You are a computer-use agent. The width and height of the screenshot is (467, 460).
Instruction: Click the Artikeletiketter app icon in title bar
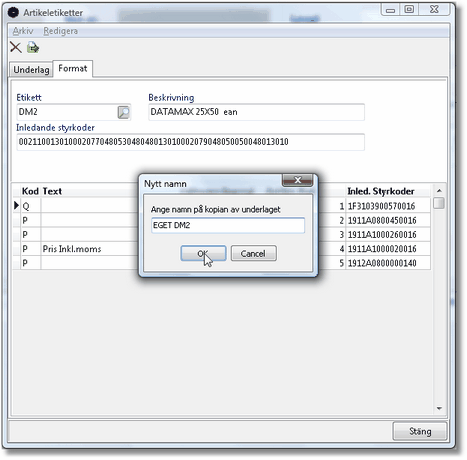click(x=13, y=13)
